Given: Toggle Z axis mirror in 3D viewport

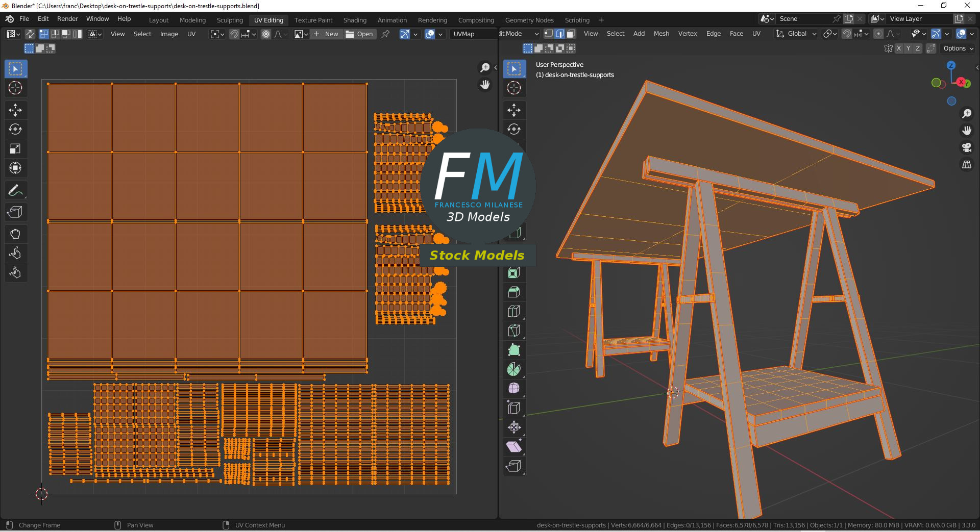Looking at the screenshot, I should [918, 48].
